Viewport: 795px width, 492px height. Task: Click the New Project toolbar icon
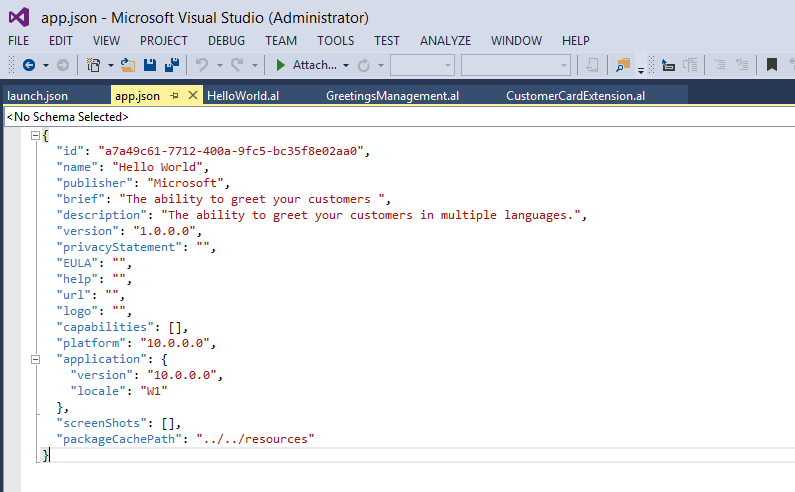click(92, 65)
